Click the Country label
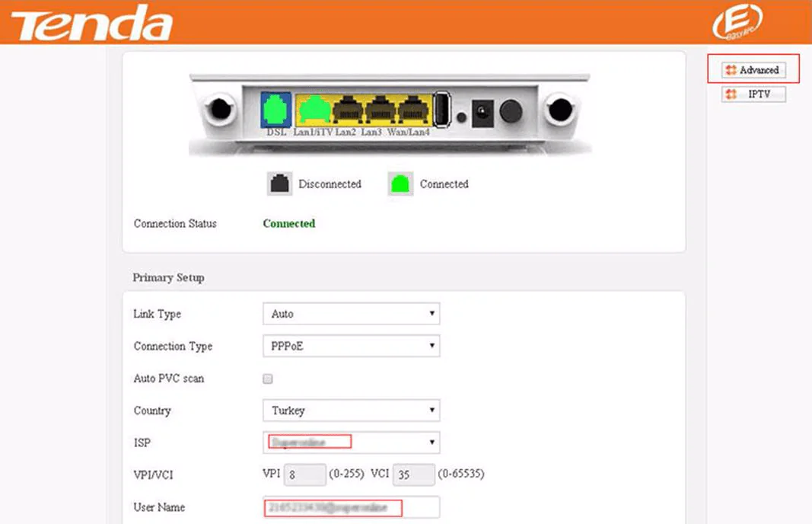 point(152,411)
